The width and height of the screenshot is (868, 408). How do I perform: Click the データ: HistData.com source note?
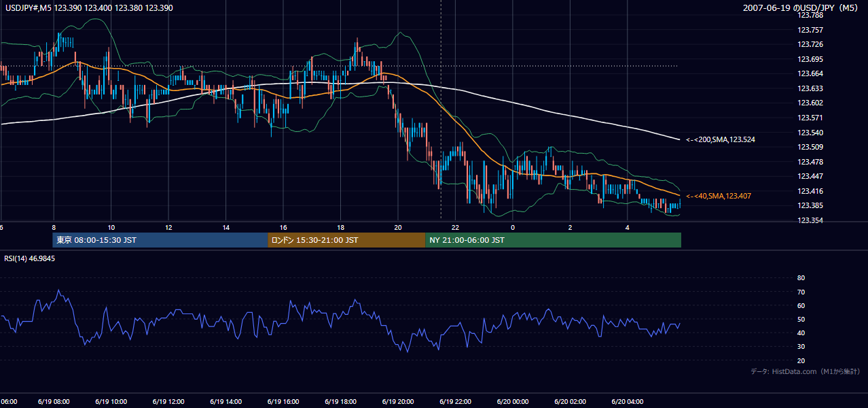[x=806, y=371]
